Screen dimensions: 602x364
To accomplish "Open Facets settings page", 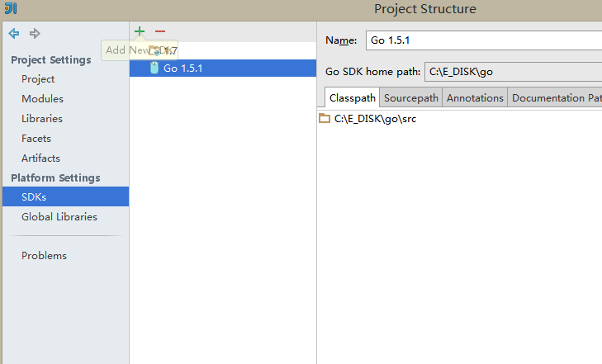I will [36, 139].
